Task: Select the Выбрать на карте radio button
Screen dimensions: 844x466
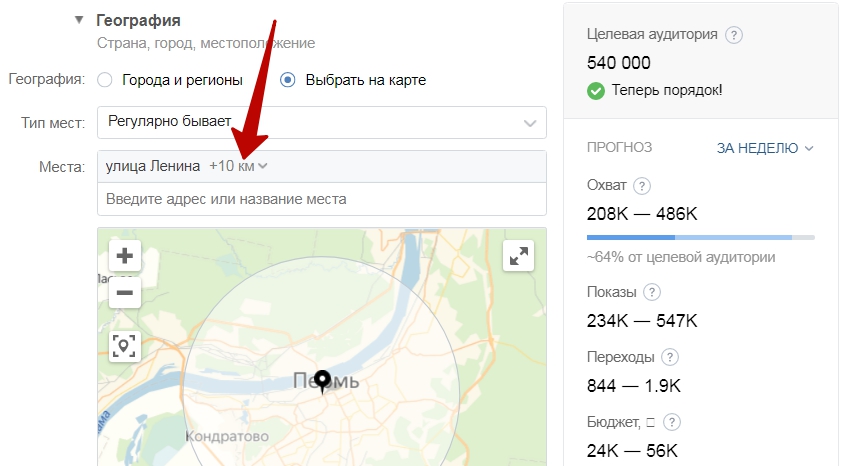Action: click(288, 80)
